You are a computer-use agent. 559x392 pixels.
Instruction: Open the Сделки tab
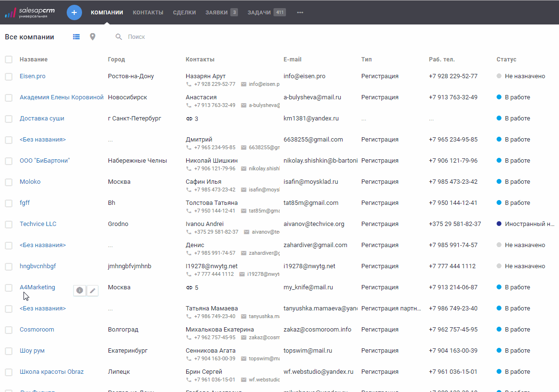pyautogui.click(x=184, y=12)
